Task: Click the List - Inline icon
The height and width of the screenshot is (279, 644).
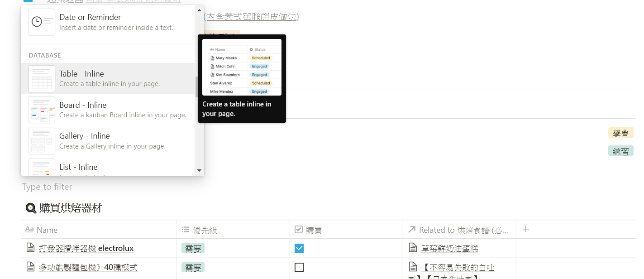Action: tap(42, 167)
